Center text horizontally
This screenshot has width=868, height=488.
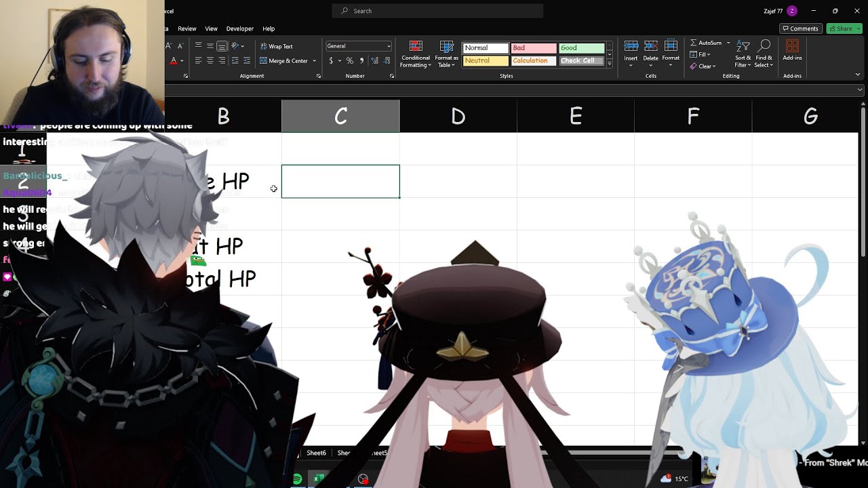[210, 61]
